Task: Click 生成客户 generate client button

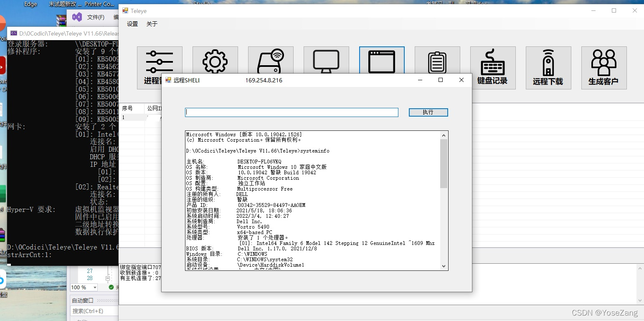Action: coord(604,68)
